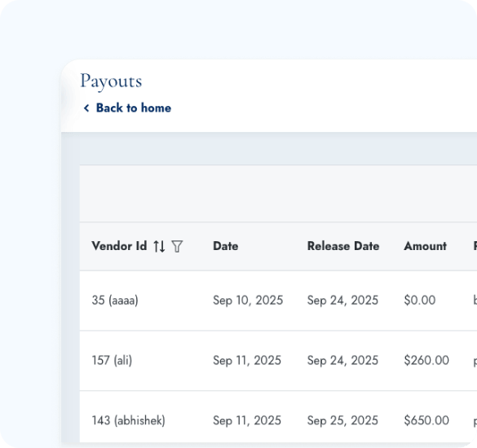Click ali's Sep 24, 2025 release date
Viewport: 477px width, 448px height.
pos(342,361)
